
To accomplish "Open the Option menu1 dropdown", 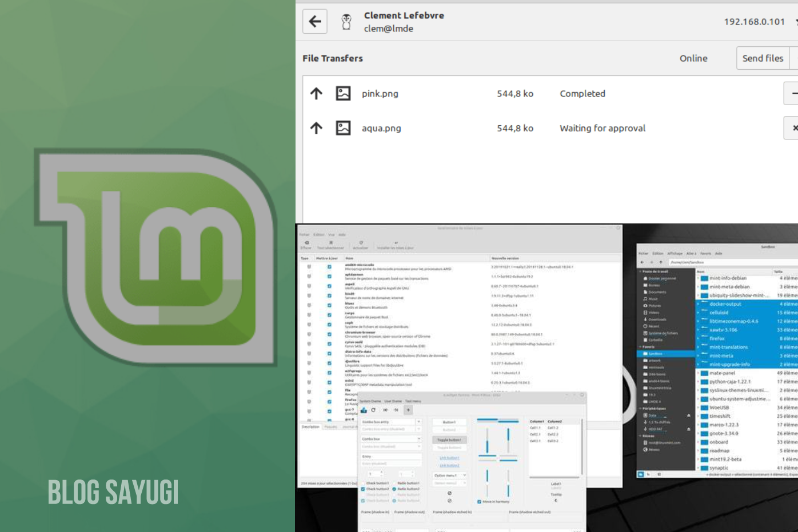I will [450, 475].
